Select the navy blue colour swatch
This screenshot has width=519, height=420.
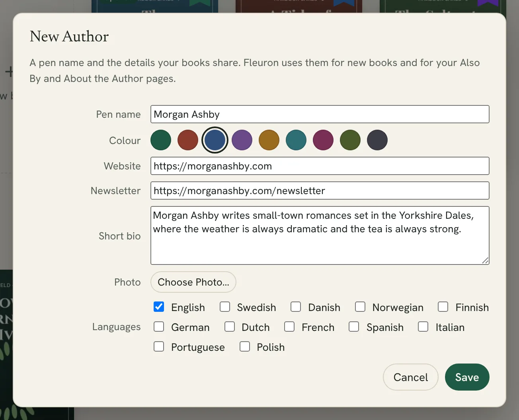click(215, 140)
